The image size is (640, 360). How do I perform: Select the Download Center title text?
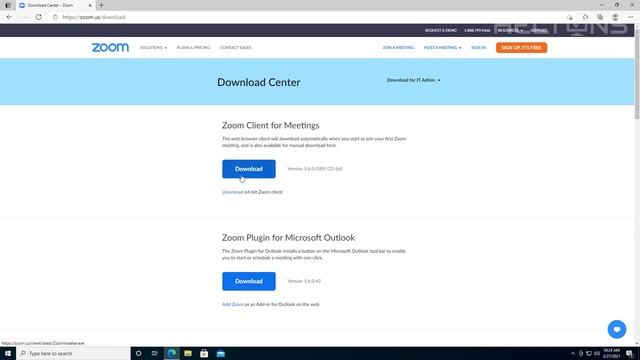(x=258, y=82)
